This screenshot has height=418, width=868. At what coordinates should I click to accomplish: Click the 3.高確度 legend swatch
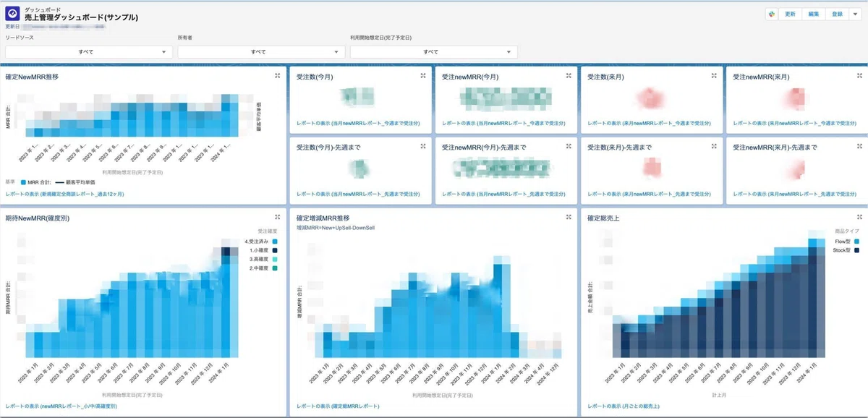pos(276,259)
